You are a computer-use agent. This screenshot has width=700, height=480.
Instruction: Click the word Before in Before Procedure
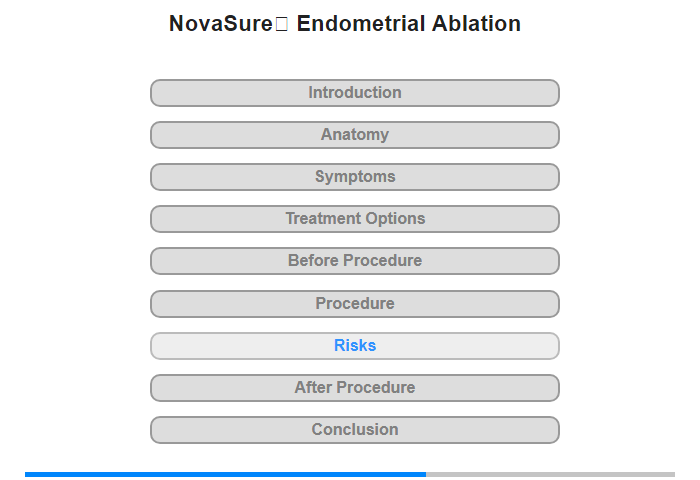pos(312,261)
